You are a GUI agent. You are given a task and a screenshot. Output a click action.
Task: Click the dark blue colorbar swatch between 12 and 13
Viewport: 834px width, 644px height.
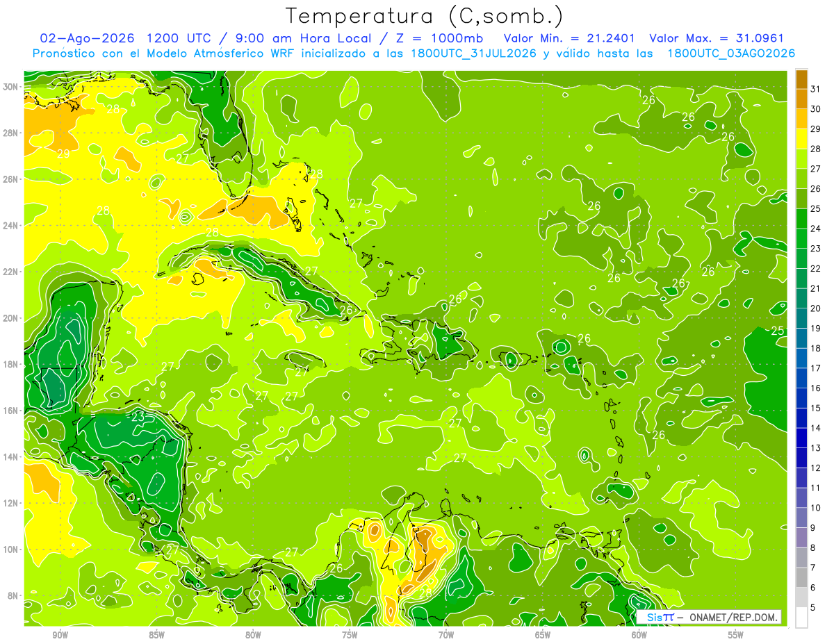click(x=801, y=458)
